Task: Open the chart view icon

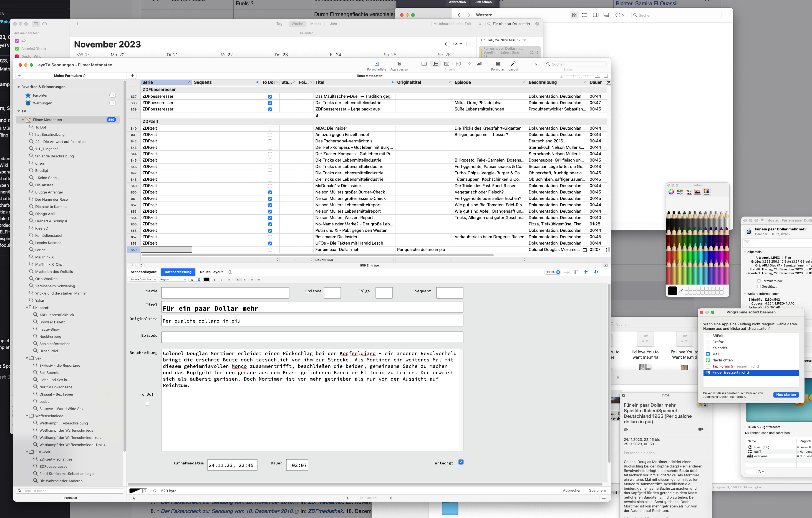Action: [x=479, y=64]
